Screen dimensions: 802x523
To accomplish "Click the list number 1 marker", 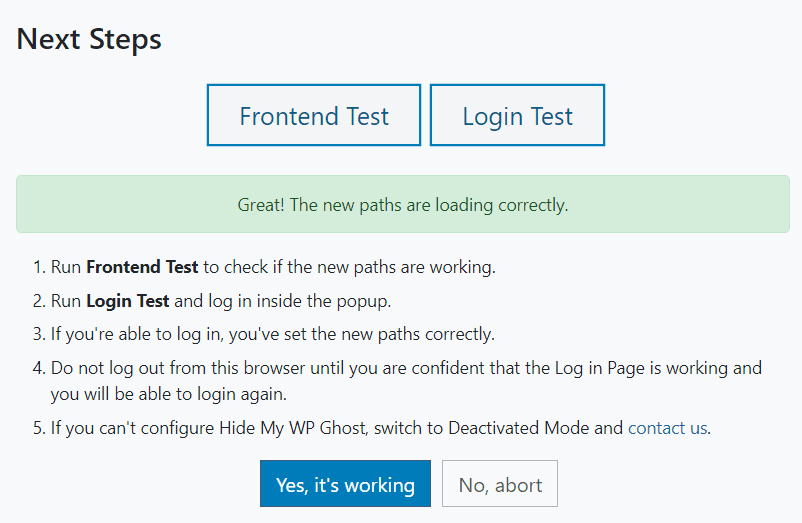I will (x=38, y=267).
